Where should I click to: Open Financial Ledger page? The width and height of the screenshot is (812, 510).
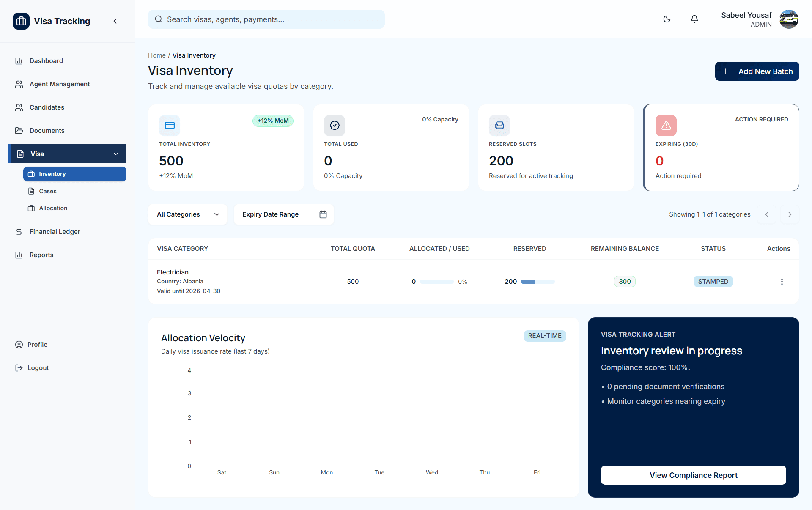[68, 232]
